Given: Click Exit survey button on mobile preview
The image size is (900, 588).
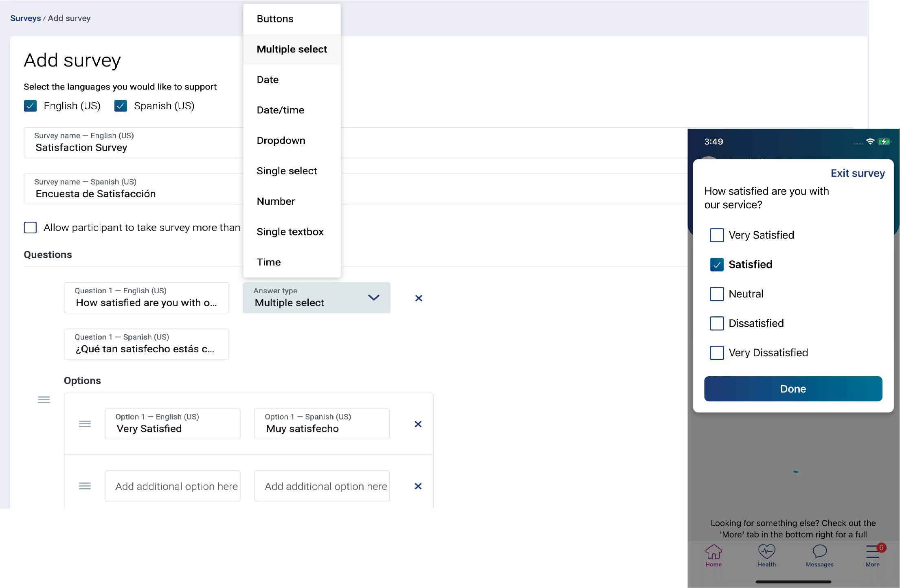Looking at the screenshot, I should (x=857, y=173).
